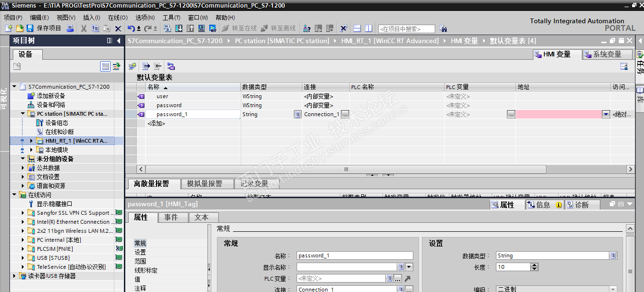
Task: Click the Start runtime RT icon
Action: pyautogui.click(x=213, y=28)
